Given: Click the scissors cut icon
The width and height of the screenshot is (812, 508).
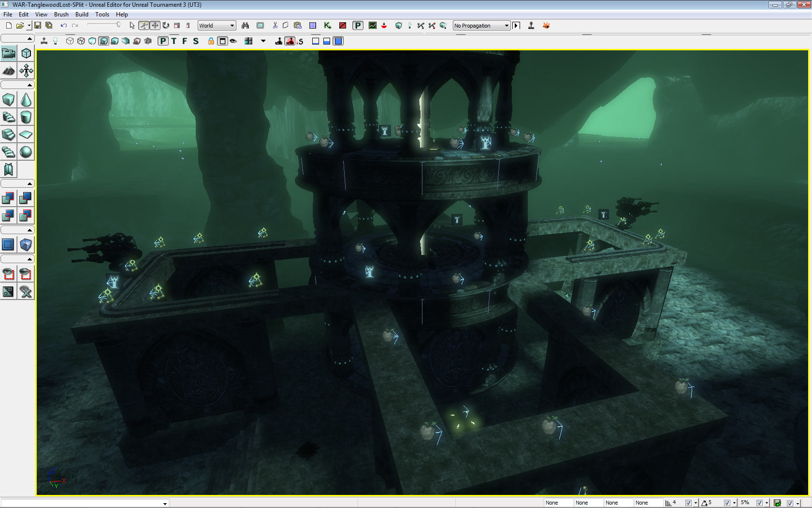Looking at the screenshot, I should 275,26.
